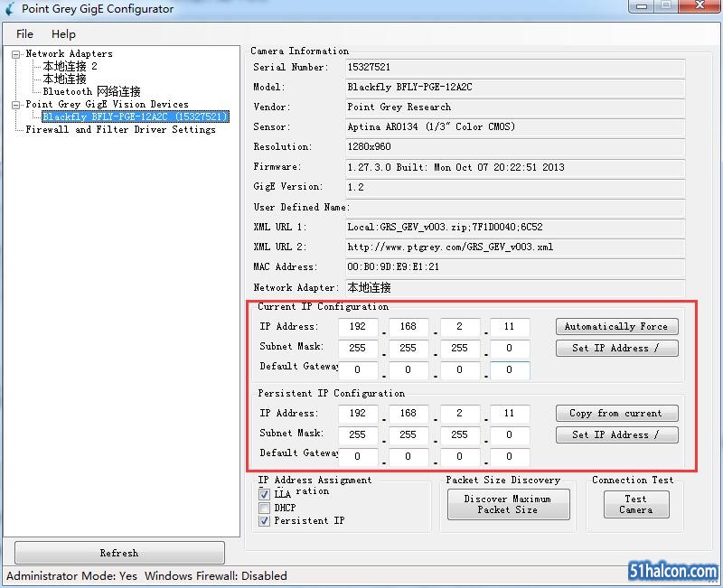Screen dimensions: 723x588
Task: Close the GigE Configurator window
Action: [700, 5]
